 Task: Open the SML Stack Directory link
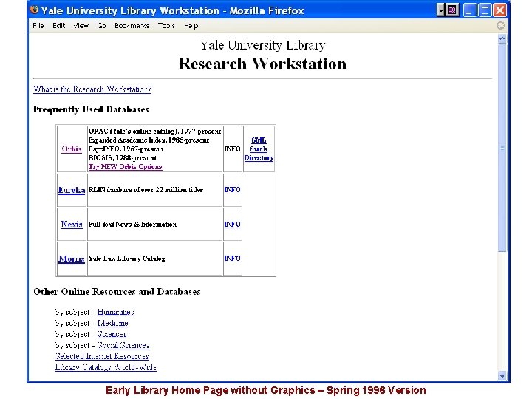[259, 149]
